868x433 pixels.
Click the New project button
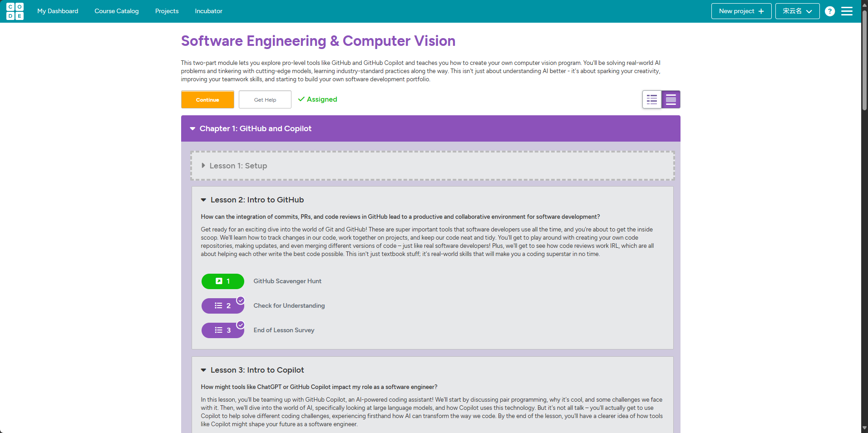[x=741, y=11]
